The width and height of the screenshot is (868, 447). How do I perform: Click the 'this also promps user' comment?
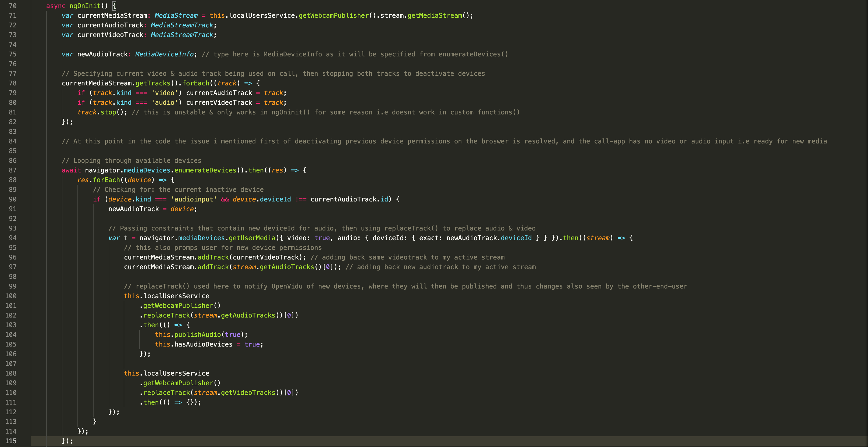[x=223, y=248]
